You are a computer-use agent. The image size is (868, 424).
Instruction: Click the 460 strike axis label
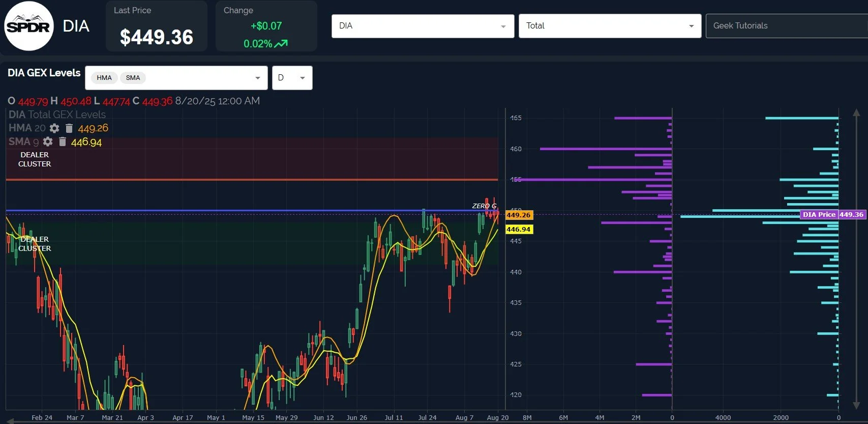pos(516,149)
